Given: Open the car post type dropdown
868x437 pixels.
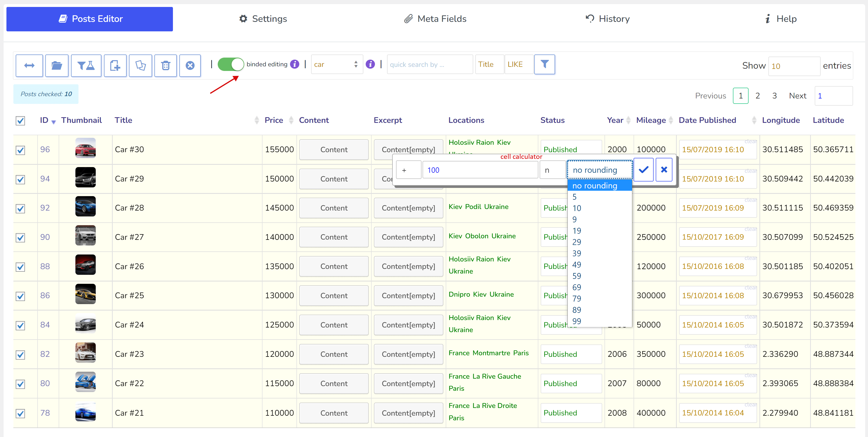Looking at the screenshot, I should pyautogui.click(x=337, y=64).
